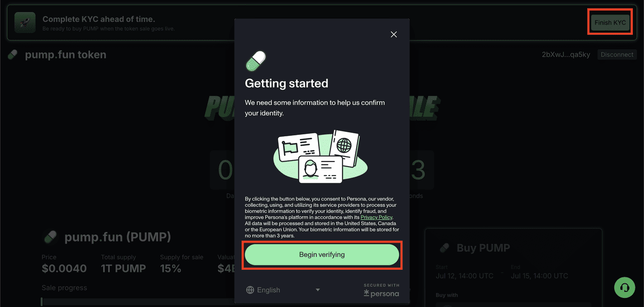This screenshot has height=307, width=644.
Task: Click the Persona logo in dialog footer
Action: click(381, 291)
